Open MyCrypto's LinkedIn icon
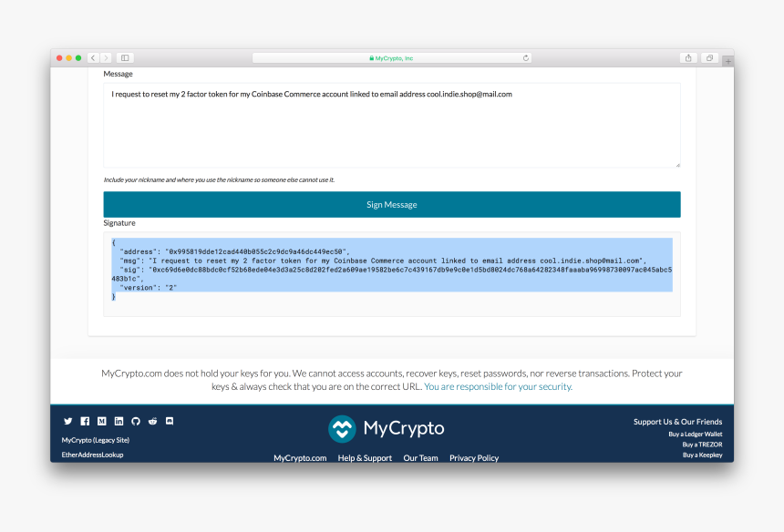The height and width of the screenshot is (532, 784). tap(119, 421)
